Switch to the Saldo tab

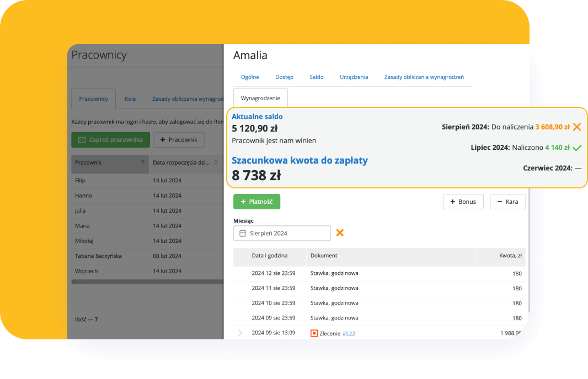[x=316, y=77]
